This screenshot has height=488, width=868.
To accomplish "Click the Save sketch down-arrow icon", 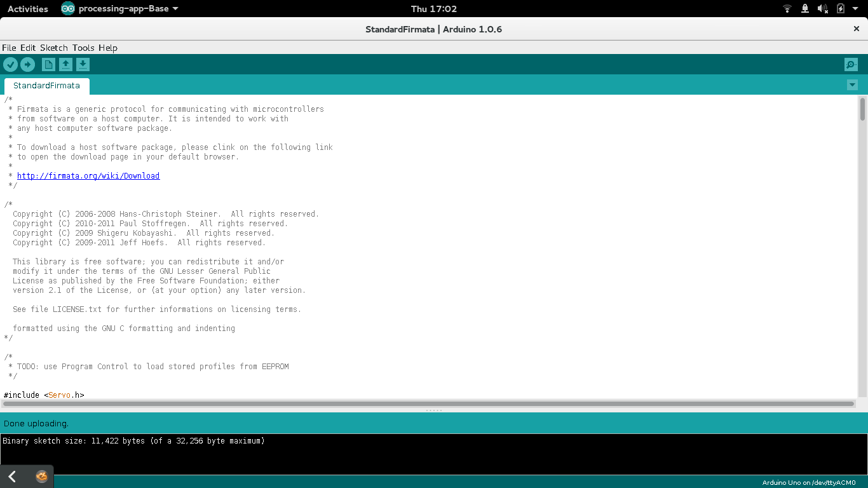I will tap(83, 64).
